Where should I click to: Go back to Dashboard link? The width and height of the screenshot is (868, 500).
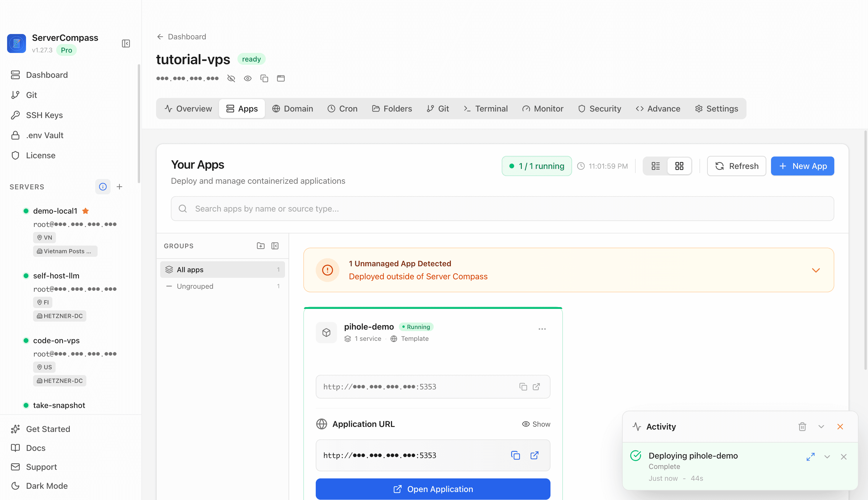pyautogui.click(x=182, y=37)
